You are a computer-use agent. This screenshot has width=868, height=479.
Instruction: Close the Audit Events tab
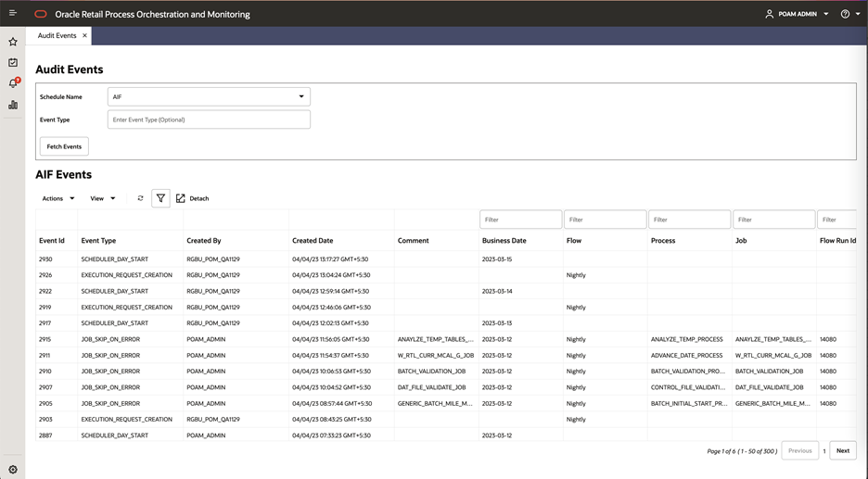coord(84,35)
